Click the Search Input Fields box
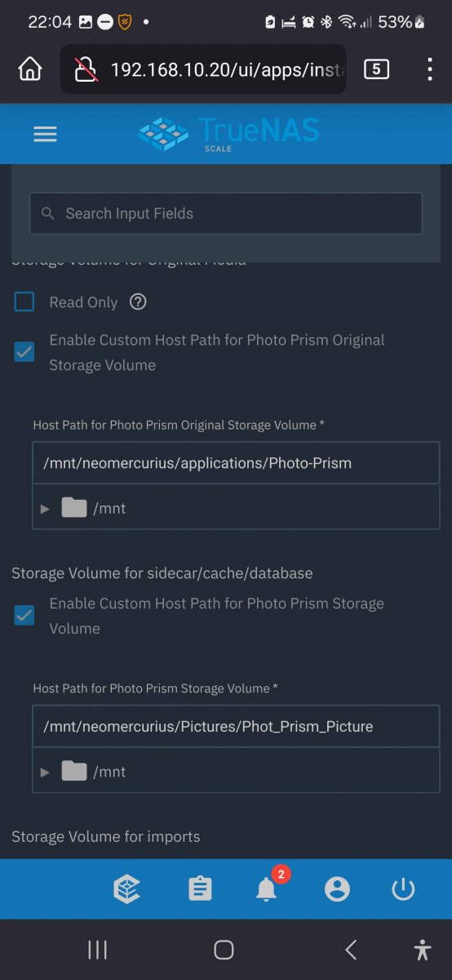The width and height of the screenshot is (452, 980). [x=226, y=213]
